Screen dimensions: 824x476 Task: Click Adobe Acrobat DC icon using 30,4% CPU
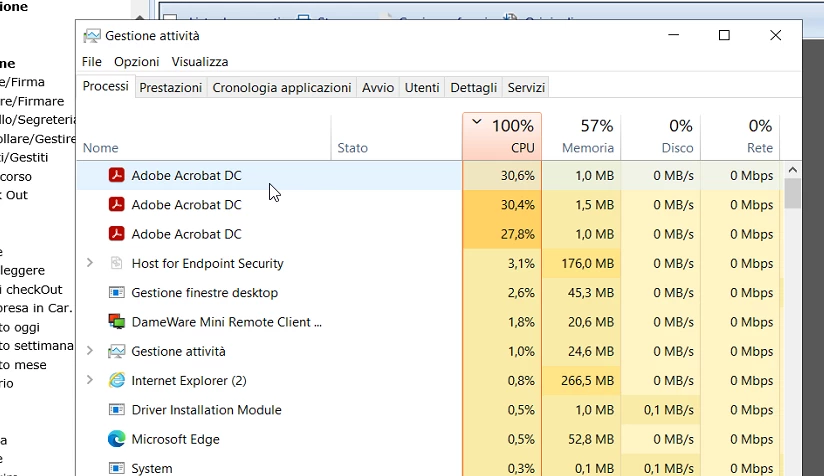click(x=117, y=204)
